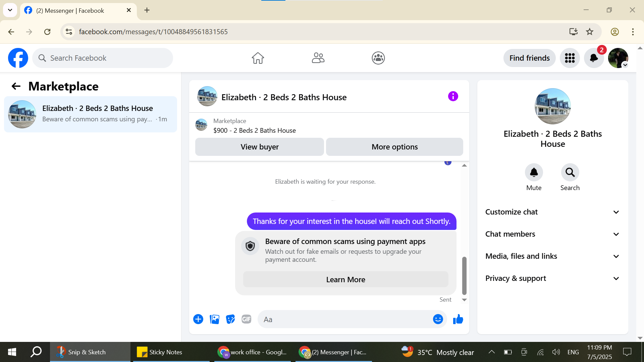Open the Friends tab
644x362 pixels.
coord(318,58)
